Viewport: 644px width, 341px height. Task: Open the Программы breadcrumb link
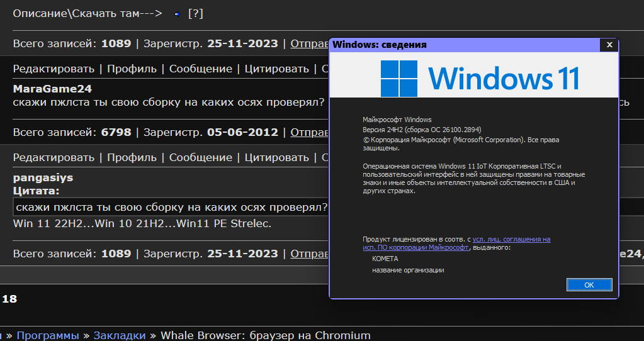click(48, 335)
